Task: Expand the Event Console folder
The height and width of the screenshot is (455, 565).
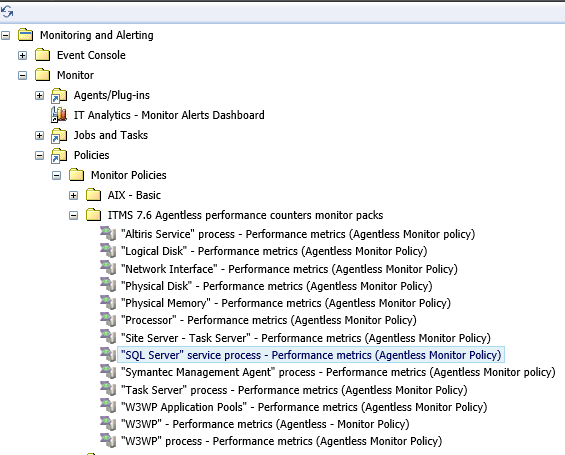Action: (x=23, y=55)
